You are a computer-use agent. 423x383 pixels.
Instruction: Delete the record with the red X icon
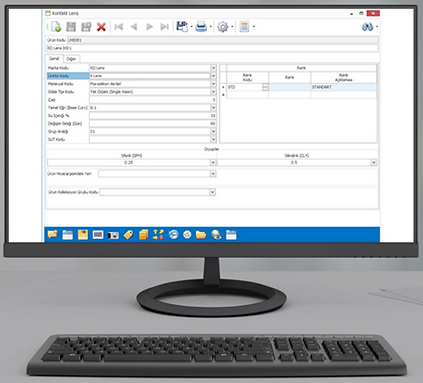pos(101,27)
